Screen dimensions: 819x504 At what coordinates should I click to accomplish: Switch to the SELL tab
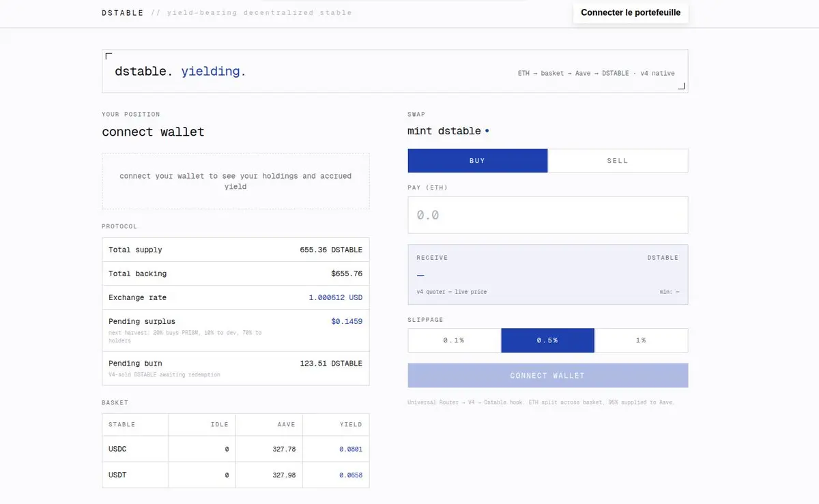[x=618, y=161]
